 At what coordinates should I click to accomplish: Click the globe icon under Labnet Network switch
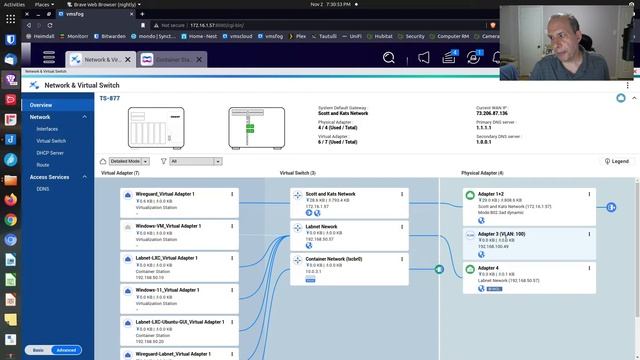(x=309, y=245)
